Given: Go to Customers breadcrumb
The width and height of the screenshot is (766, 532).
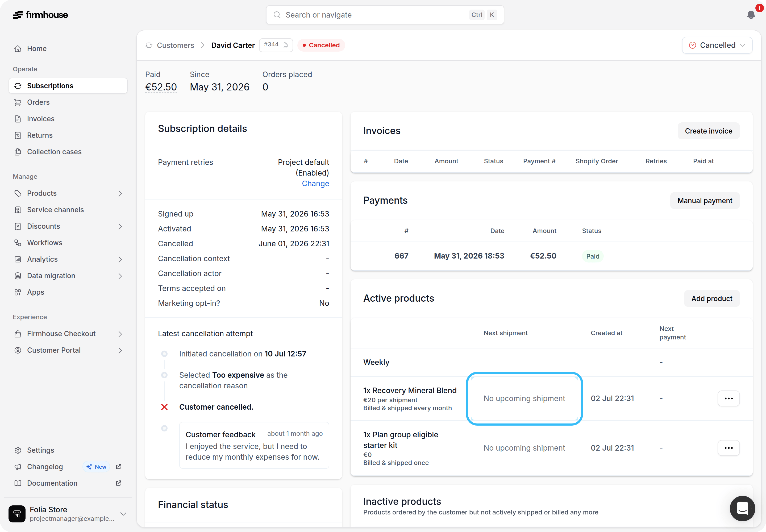Looking at the screenshot, I should click(175, 45).
